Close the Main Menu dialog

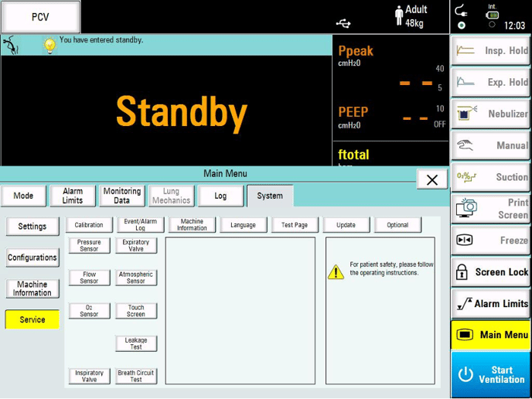(431, 179)
